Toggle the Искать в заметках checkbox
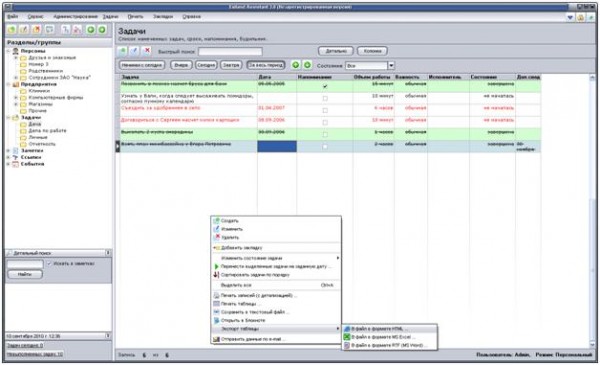Viewport: 600px width, 365px height. pos(49,264)
